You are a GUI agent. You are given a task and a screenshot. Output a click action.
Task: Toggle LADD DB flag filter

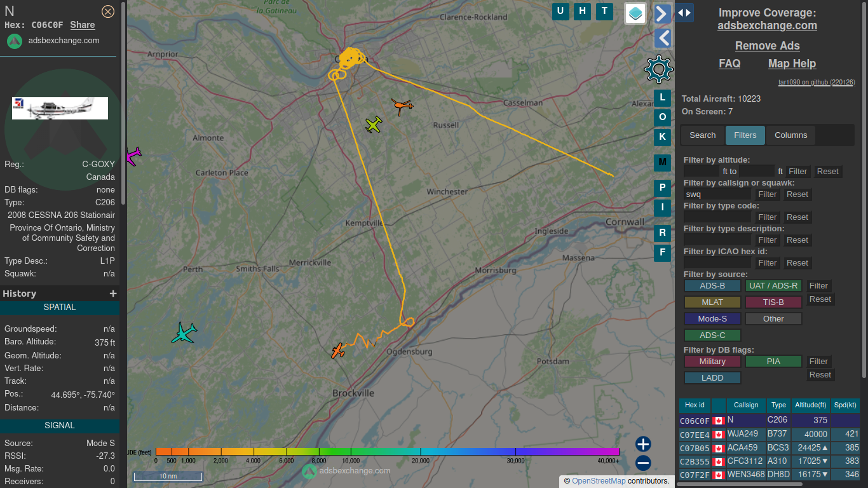tap(712, 378)
